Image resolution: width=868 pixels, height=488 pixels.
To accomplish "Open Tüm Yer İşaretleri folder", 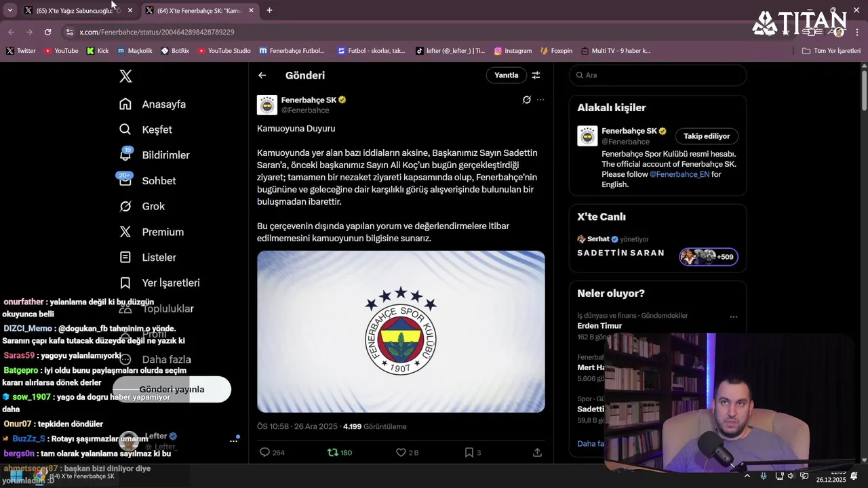I will (831, 51).
